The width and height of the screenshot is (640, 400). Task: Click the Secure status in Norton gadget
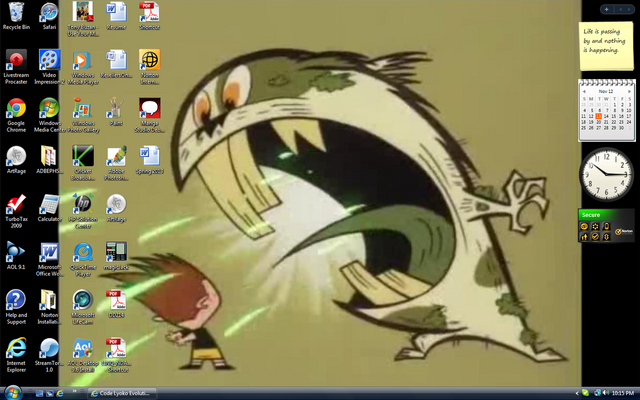tap(591, 215)
